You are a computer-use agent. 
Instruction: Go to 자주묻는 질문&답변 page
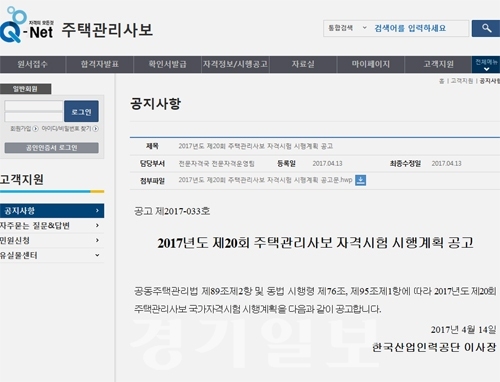pos(35,226)
